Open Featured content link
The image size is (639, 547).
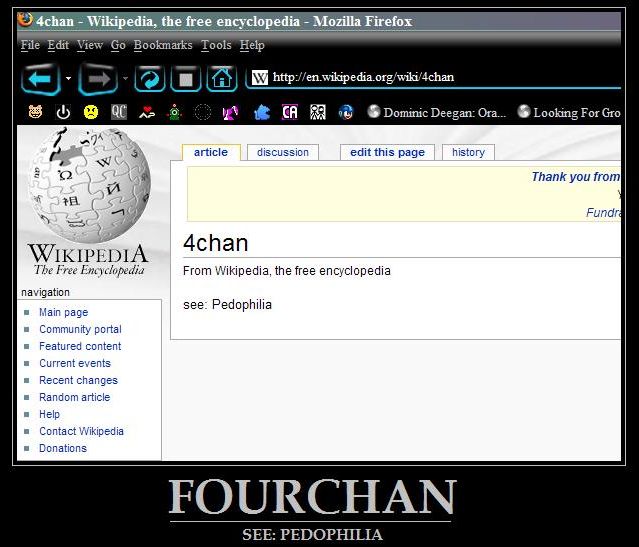click(80, 346)
